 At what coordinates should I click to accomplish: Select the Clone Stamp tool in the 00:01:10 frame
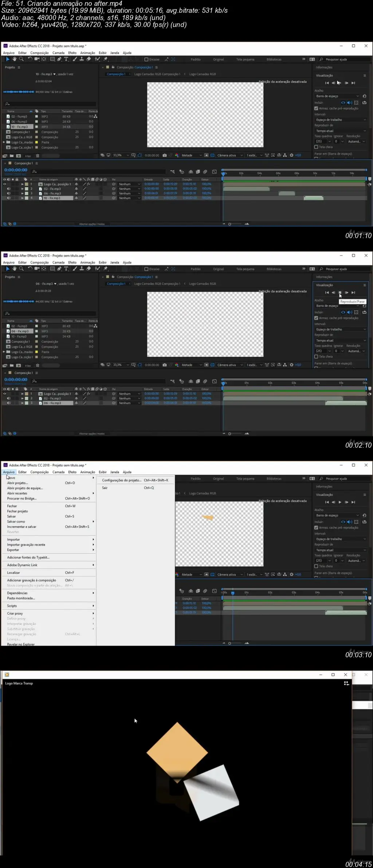pos(82,59)
